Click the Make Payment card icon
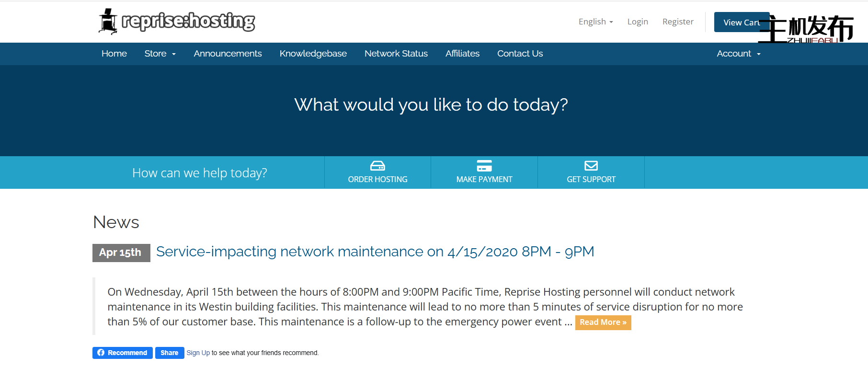This screenshot has height=368, width=868. (x=484, y=166)
